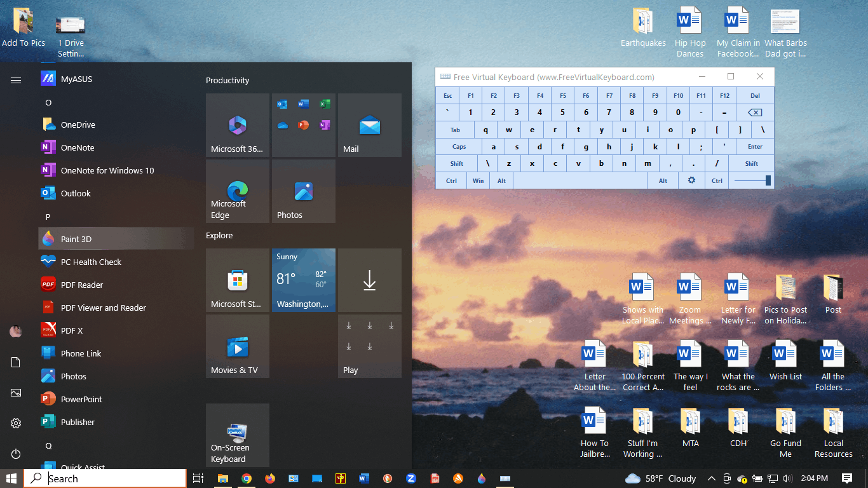Launch the Movies & TV tile

[x=238, y=346]
